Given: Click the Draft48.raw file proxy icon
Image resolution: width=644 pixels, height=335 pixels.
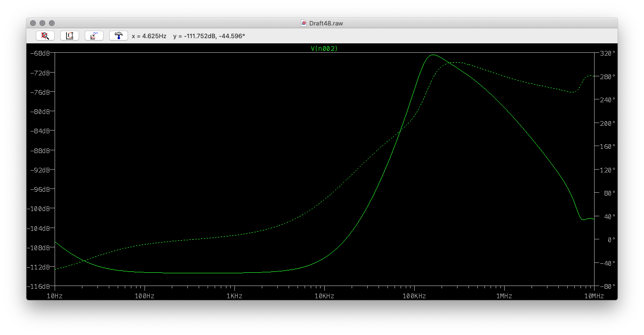Looking at the screenshot, I should (x=304, y=23).
